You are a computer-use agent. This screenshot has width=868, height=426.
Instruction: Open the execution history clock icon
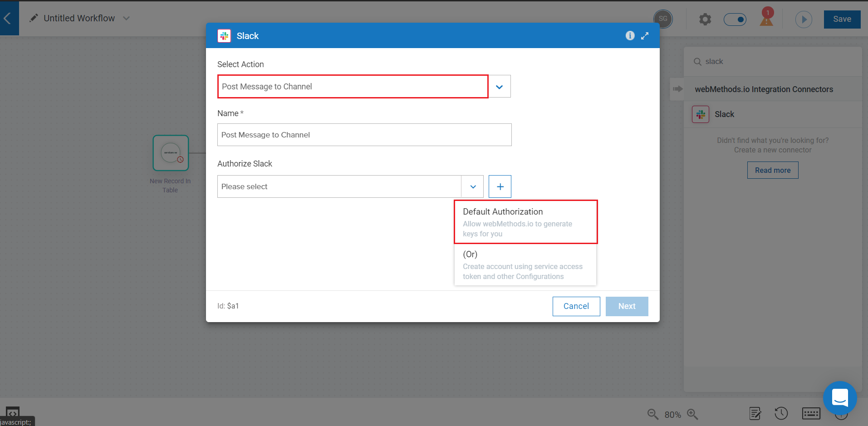781,413
